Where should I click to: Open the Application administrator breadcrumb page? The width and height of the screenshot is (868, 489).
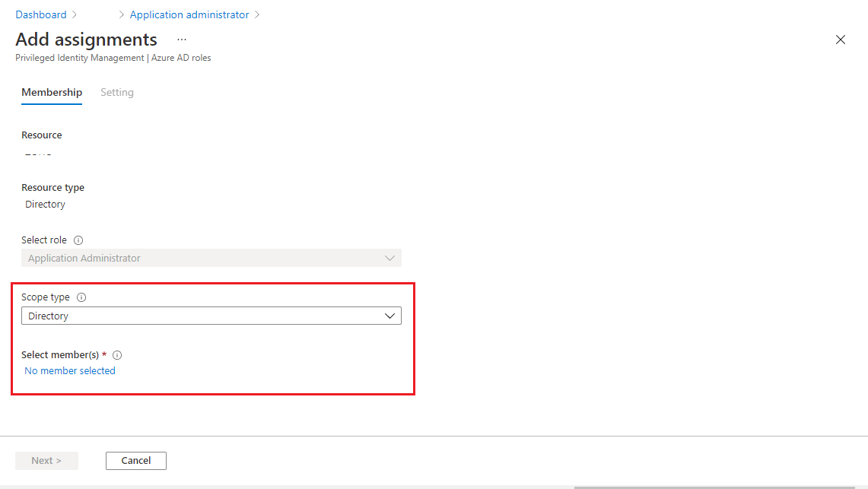tap(189, 14)
